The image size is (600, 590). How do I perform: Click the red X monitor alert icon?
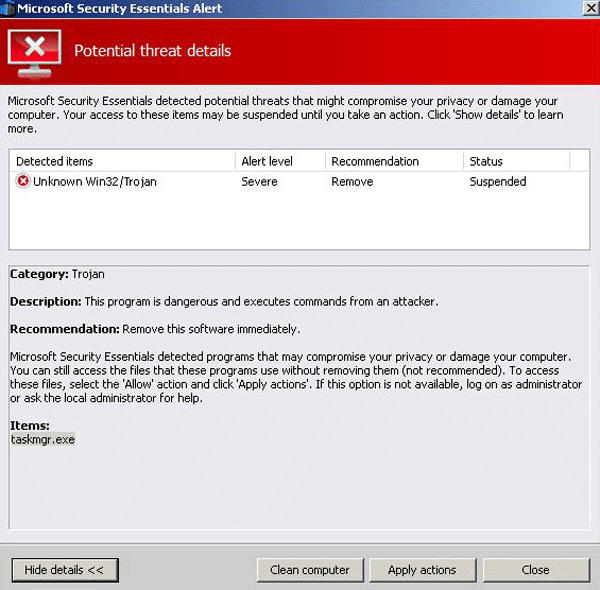(x=34, y=51)
